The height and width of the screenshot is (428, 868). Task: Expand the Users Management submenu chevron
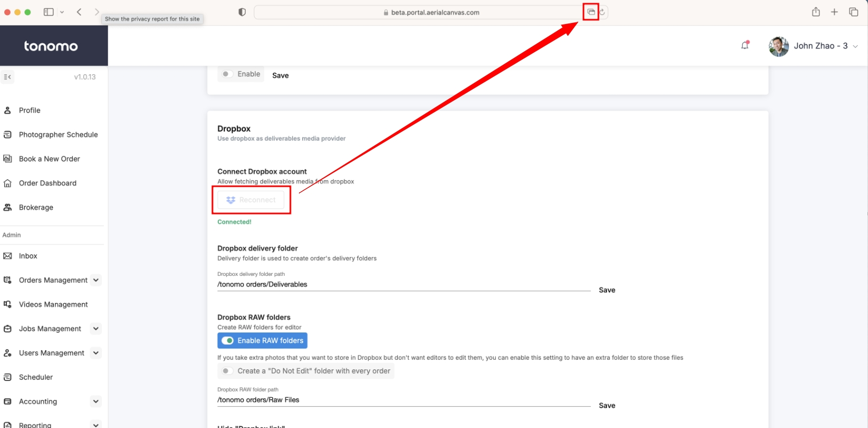click(96, 353)
